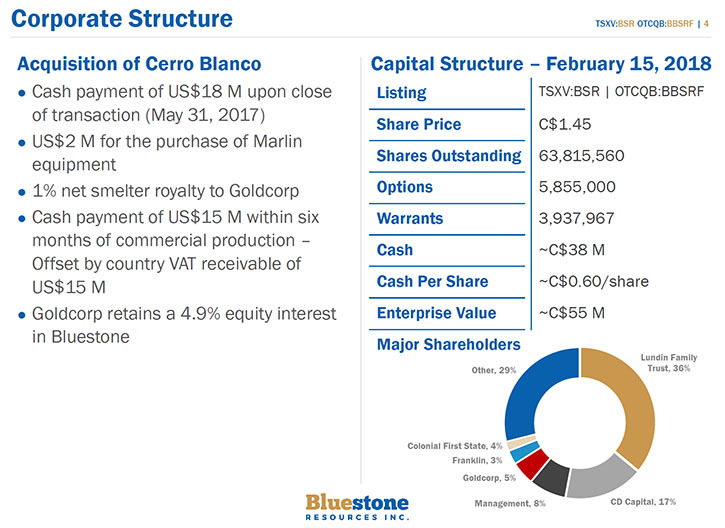
Task: Select the TSXV:BSR | OTCQB:BBSRF listing value
Action: [621, 92]
